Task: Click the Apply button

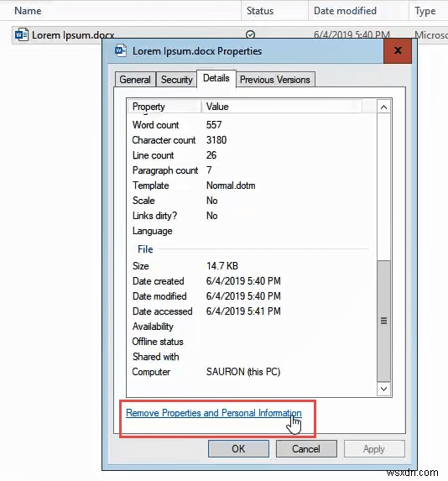Action: tap(374, 449)
